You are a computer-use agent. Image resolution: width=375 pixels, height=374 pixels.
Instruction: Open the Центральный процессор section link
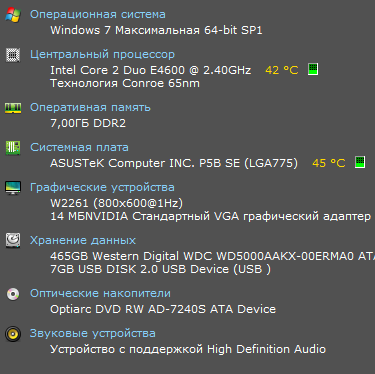coord(102,55)
